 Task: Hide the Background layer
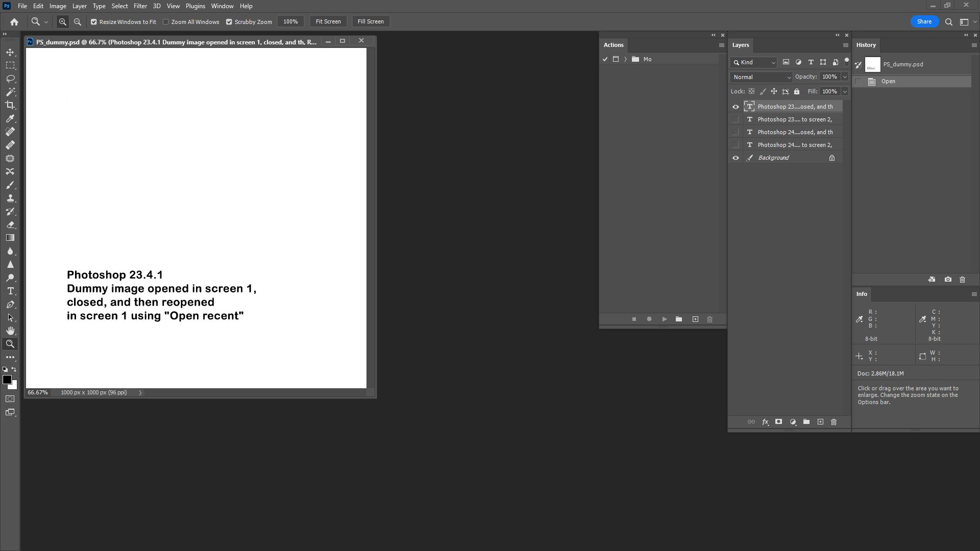(x=736, y=157)
